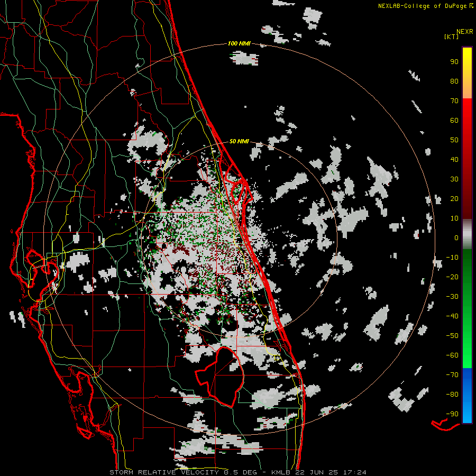
Task: Click the -30 scale value
Action: click(452, 297)
